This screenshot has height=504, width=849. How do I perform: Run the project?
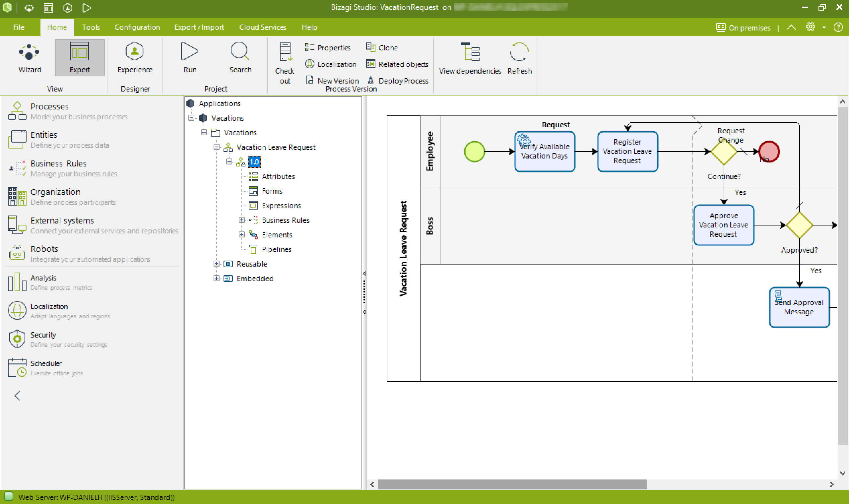190,58
